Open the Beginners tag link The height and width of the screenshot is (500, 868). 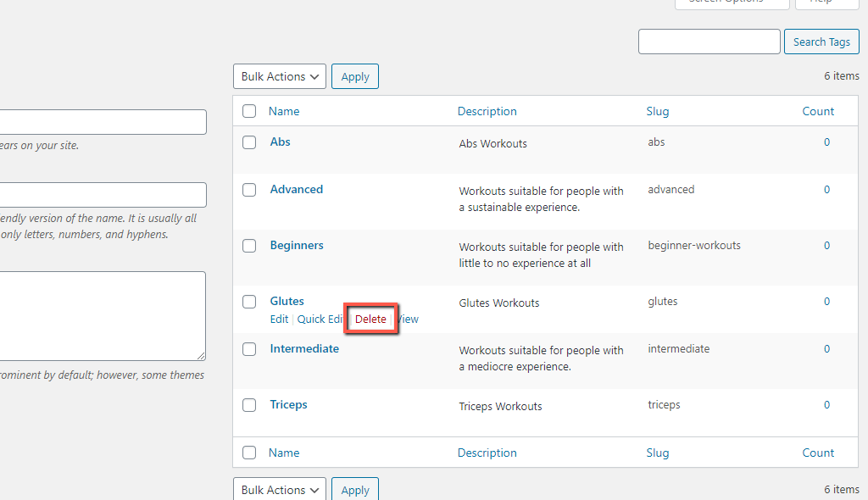[x=297, y=245]
